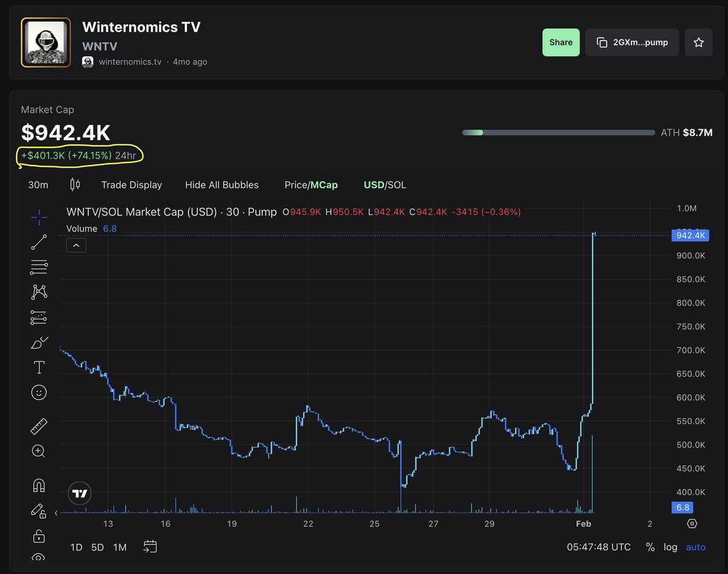728x574 pixels.
Task: Select the XABCD pattern tool
Action: tap(39, 292)
